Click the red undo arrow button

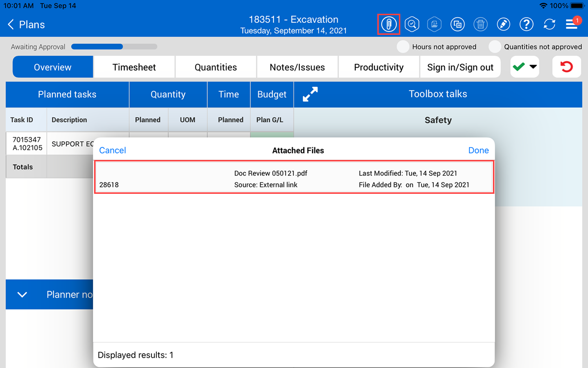point(566,67)
